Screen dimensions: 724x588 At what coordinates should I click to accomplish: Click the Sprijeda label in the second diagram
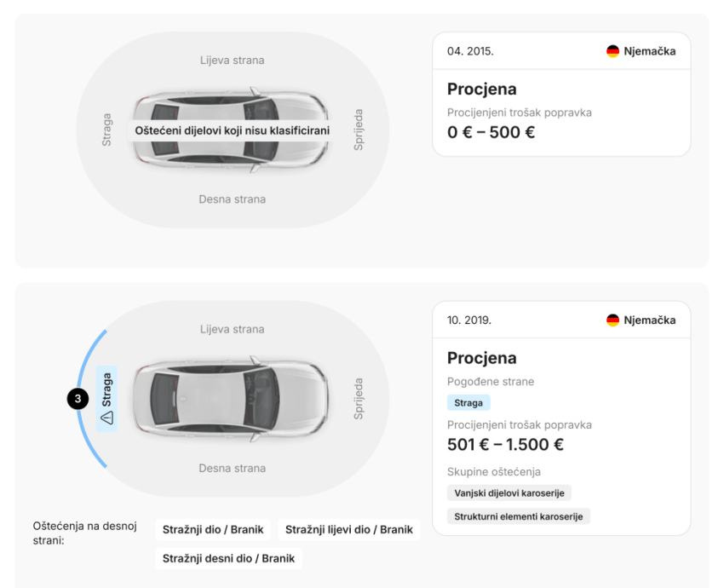click(359, 398)
